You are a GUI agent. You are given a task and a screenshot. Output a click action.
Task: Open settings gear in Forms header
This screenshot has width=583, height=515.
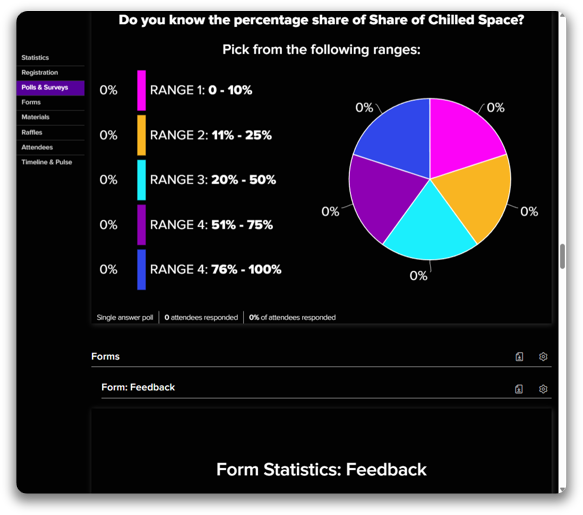click(543, 357)
